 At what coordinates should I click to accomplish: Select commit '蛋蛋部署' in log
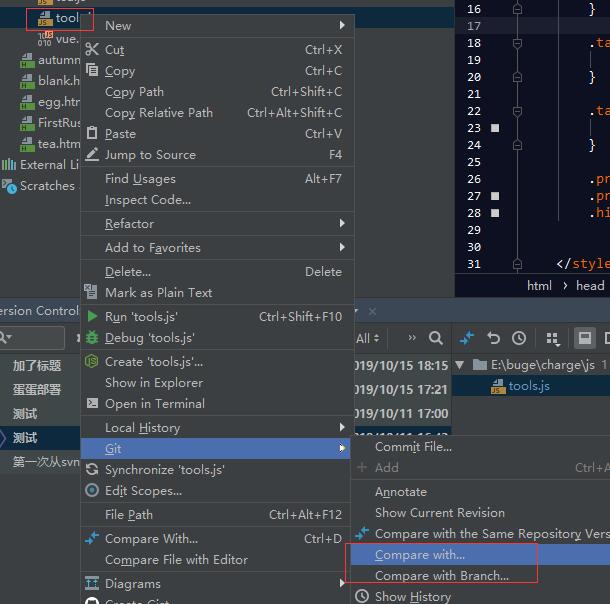37,390
